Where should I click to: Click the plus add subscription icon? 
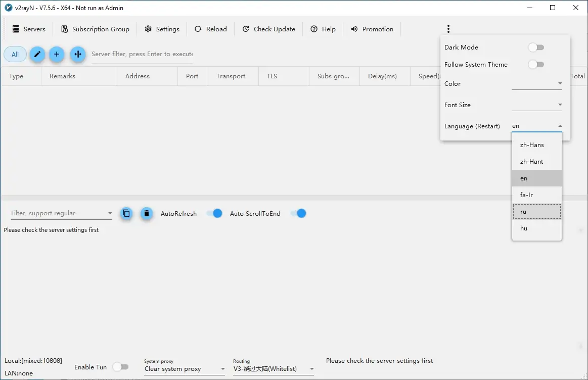(57, 55)
